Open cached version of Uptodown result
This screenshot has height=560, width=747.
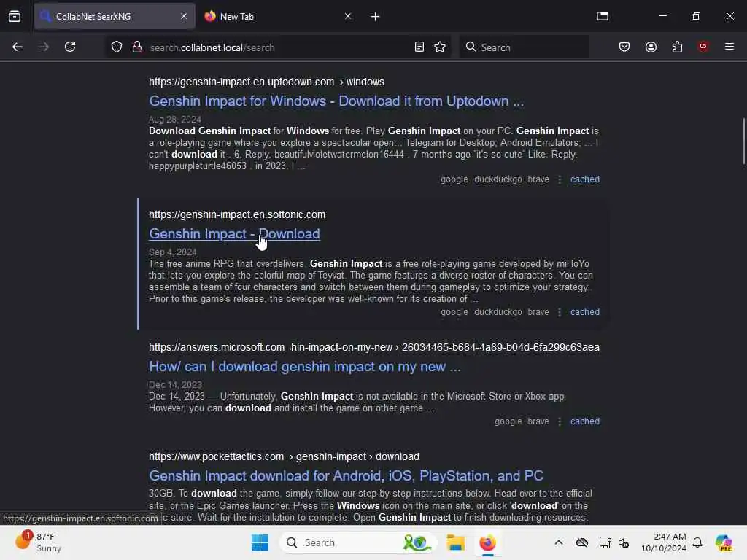[585, 179]
